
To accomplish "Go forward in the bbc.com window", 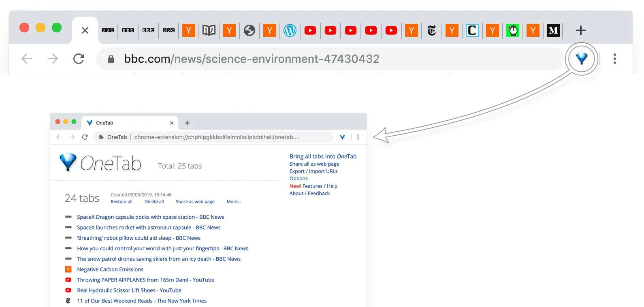I will (53, 59).
